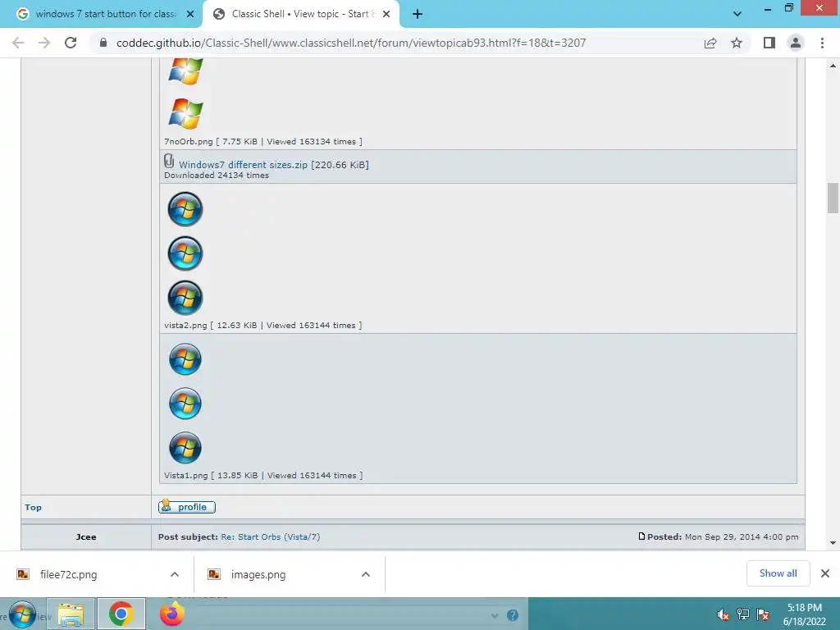Select the Downloaded 24134 times text

[217, 176]
